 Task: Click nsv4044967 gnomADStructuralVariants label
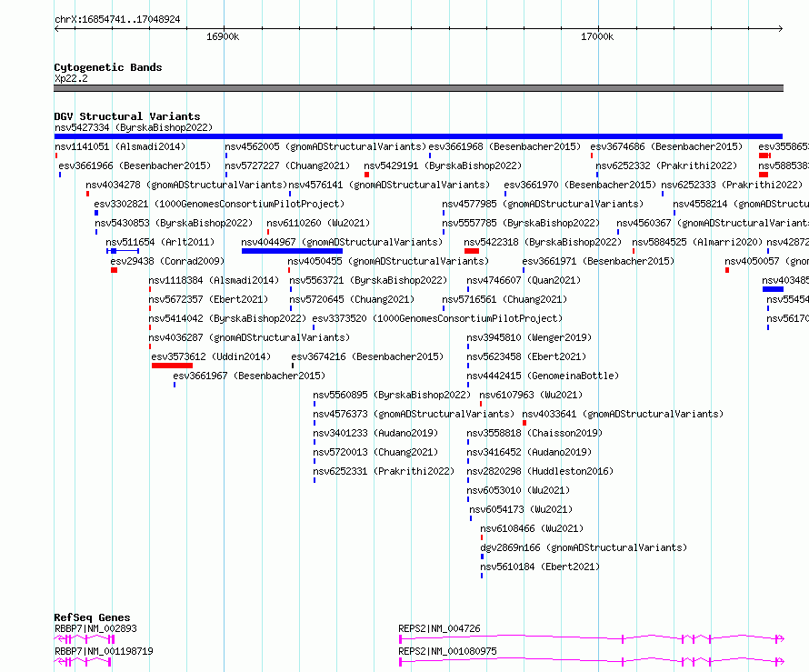342,242
